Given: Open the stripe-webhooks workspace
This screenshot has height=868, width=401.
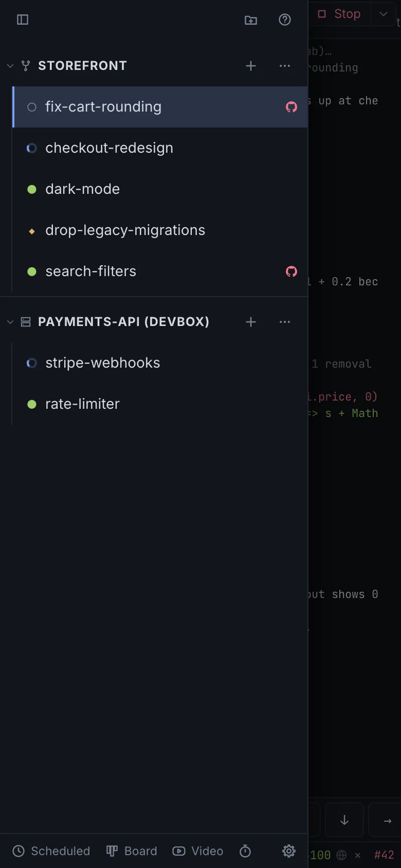Looking at the screenshot, I should pyautogui.click(x=160, y=363).
